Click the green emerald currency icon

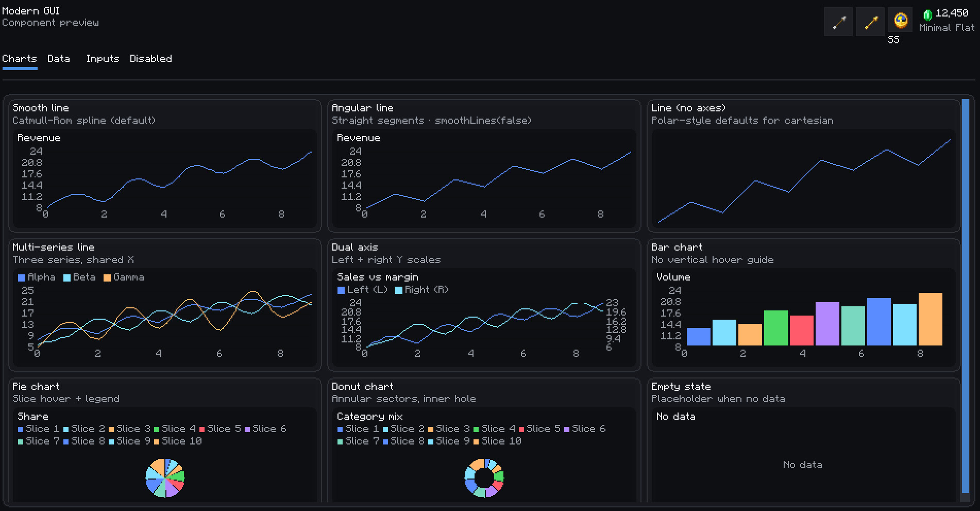click(927, 14)
